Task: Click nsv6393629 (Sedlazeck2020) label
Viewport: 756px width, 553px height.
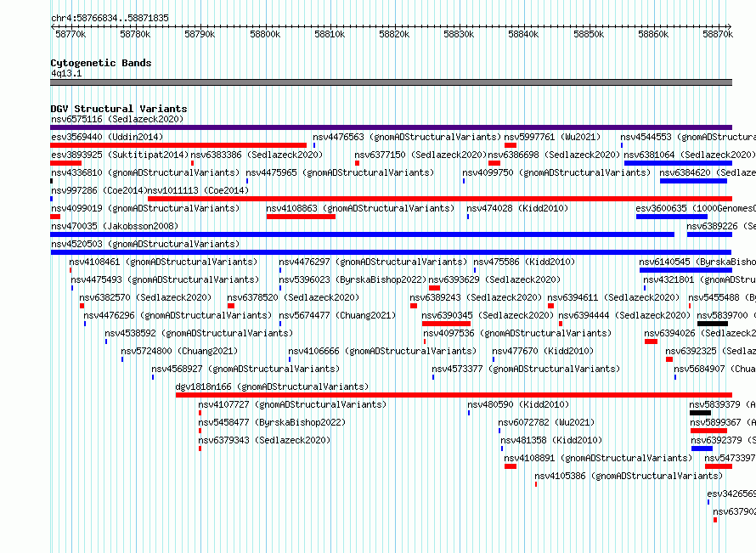Action: [494, 279]
